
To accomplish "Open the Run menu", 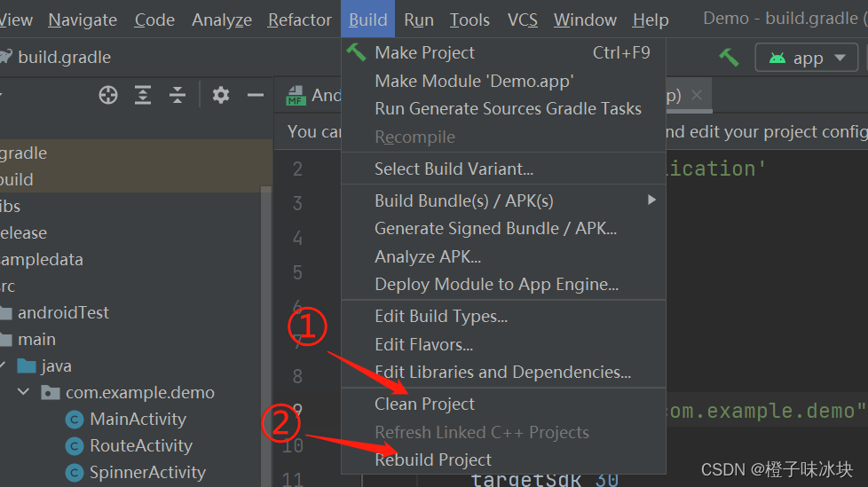I will point(419,20).
